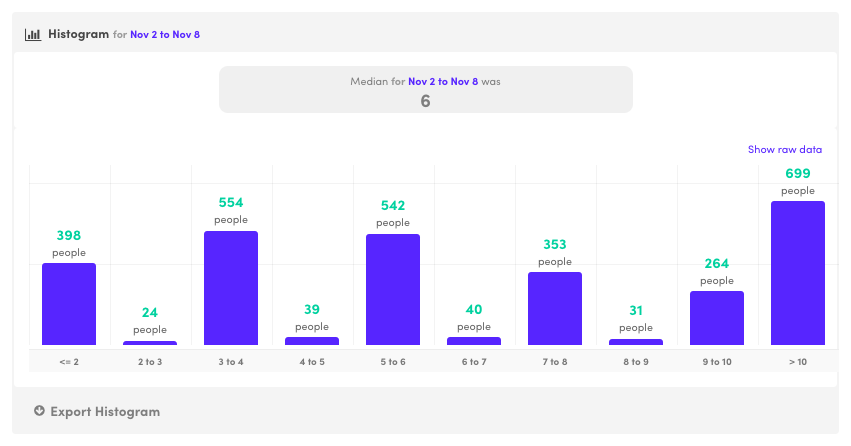Click the 264 people value
This screenshot has width=851, height=446.
717,264
